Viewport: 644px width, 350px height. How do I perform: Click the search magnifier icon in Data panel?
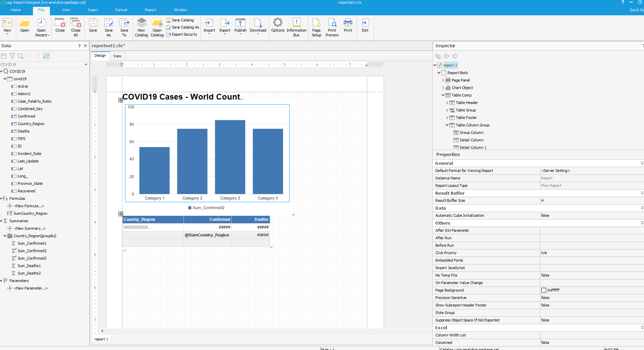tap(21, 56)
